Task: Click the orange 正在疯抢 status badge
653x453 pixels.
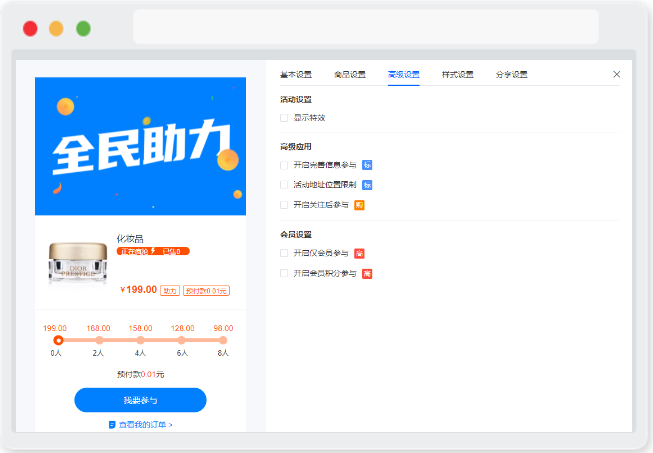Action: (x=153, y=251)
